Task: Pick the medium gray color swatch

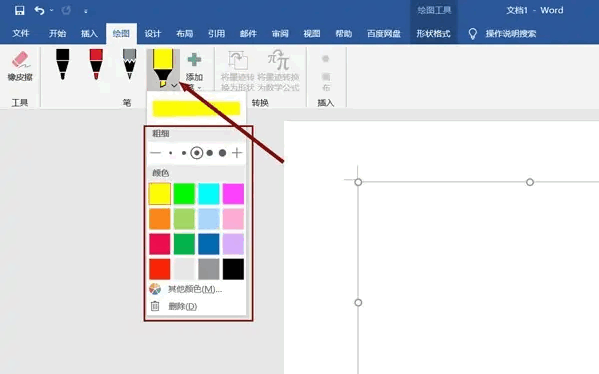Action: click(x=209, y=269)
